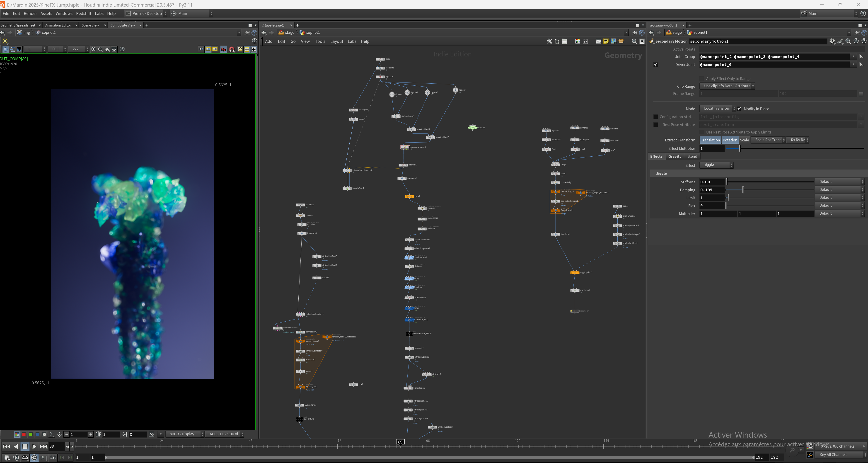Click the Joint Group input field
The height and width of the screenshot is (463, 868).
point(775,57)
